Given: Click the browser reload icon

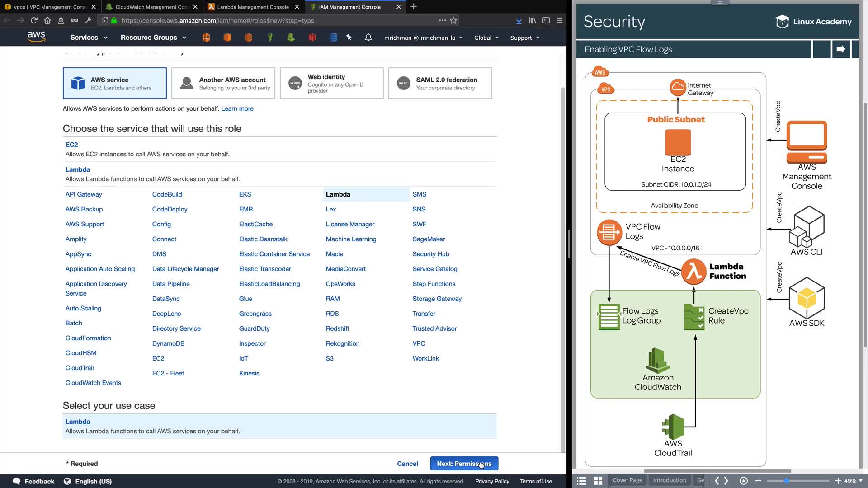Looking at the screenshot, I should point(34,20).
